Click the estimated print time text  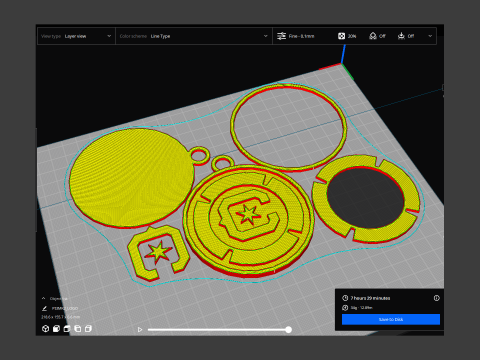370,298
